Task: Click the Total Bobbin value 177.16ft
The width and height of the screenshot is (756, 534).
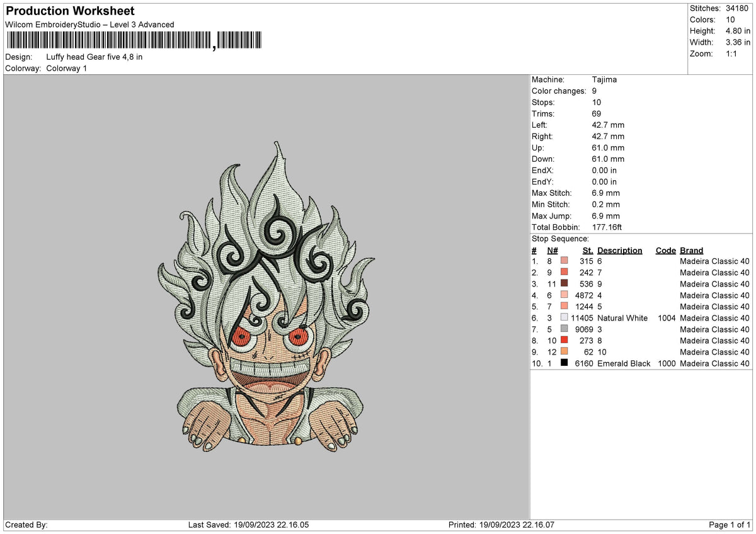Action: (607, 227)
